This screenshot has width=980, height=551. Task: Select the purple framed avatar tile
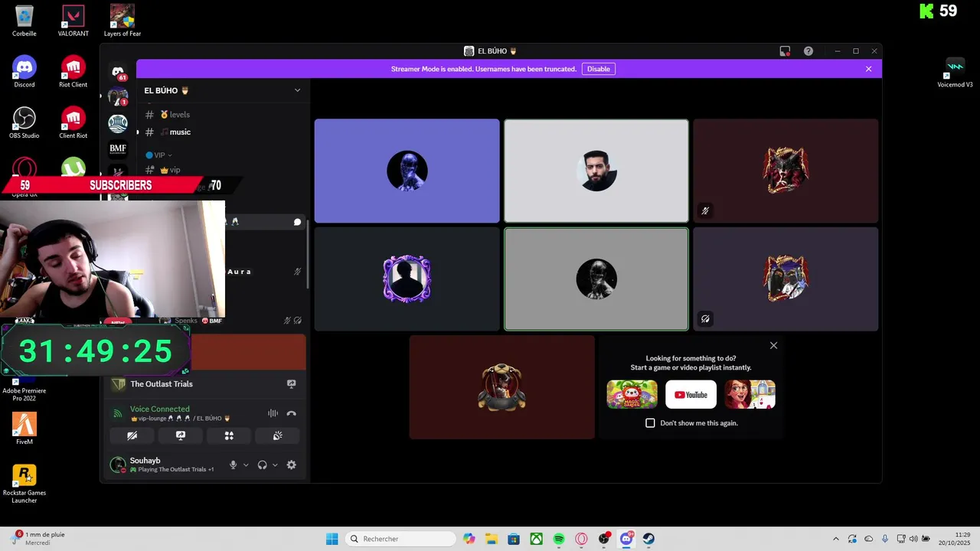point(407,279)
